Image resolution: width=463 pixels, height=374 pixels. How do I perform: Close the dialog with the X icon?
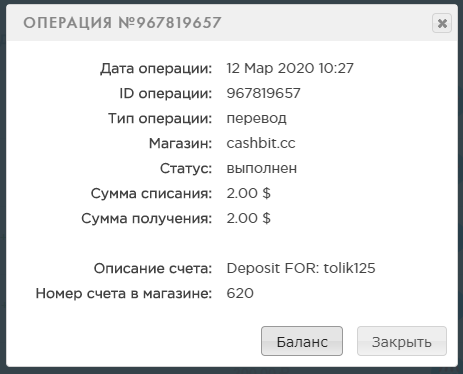tap(442, 23)
